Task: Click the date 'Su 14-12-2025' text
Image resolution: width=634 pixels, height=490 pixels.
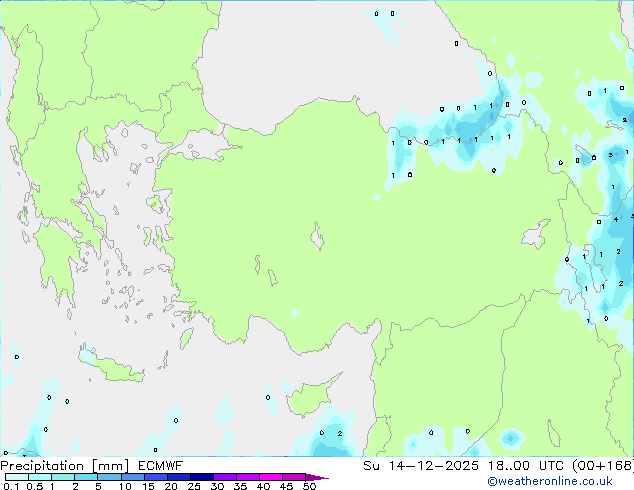Action: 421,466
